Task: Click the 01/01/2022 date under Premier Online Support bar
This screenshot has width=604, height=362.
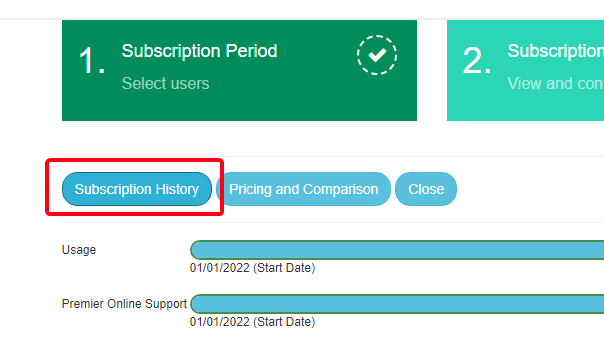Action: click(220, 322)
